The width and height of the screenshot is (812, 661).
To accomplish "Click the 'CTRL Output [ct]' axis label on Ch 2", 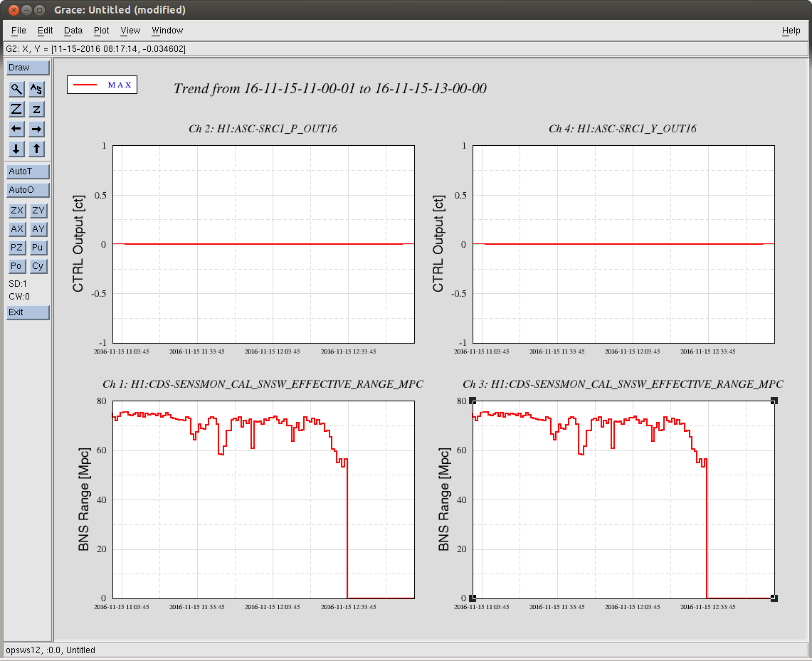I will pos(78,244).
